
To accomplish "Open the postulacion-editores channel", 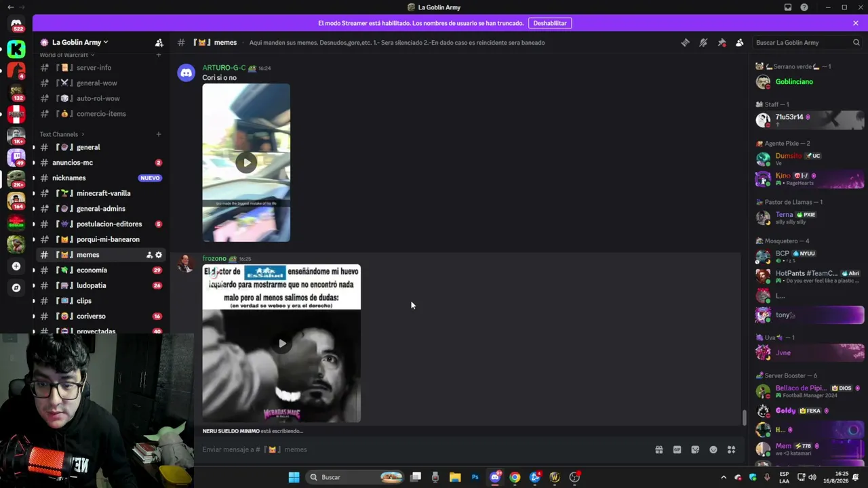I will click(x=101, y=224).
